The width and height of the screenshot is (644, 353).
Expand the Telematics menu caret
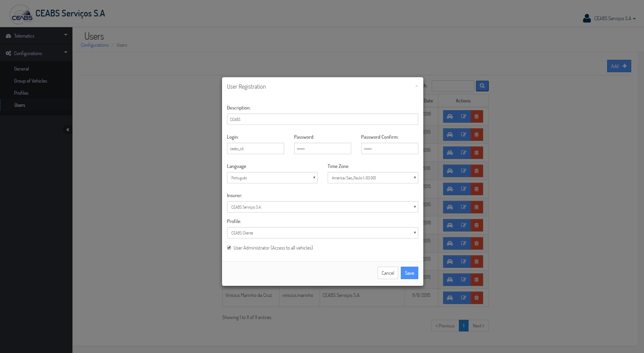(x=66, y=35)
